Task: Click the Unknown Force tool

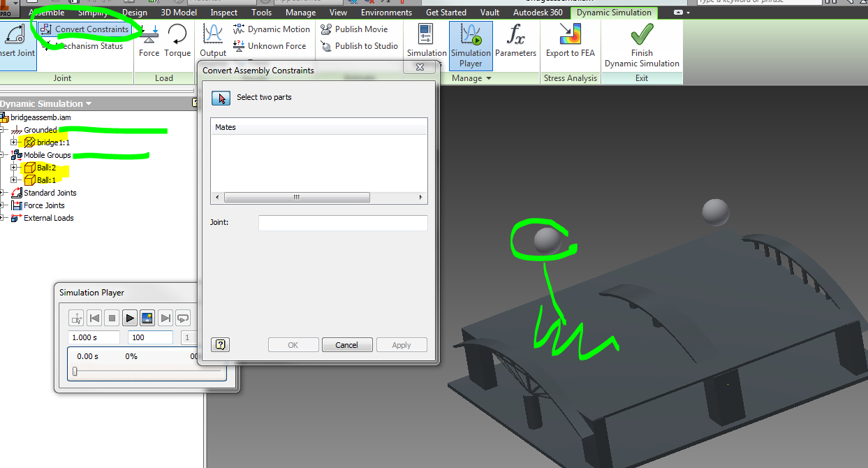Action: [x=270, y=46]
